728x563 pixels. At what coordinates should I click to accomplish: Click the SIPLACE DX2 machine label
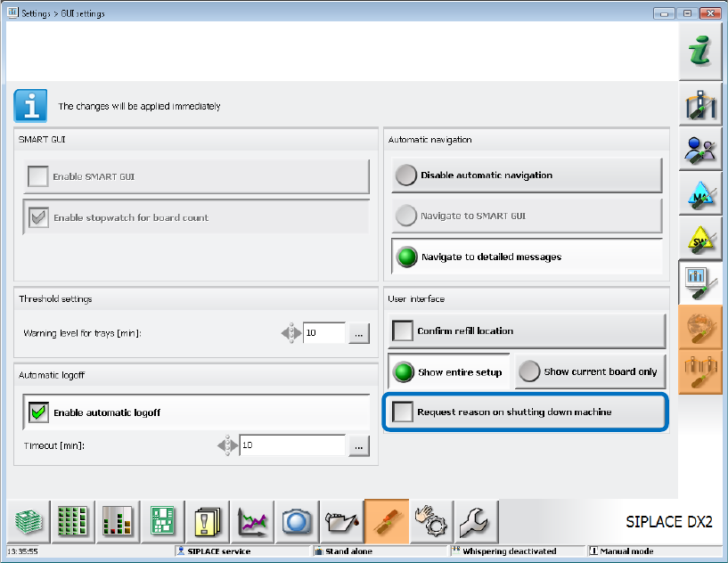coord(668,522)
